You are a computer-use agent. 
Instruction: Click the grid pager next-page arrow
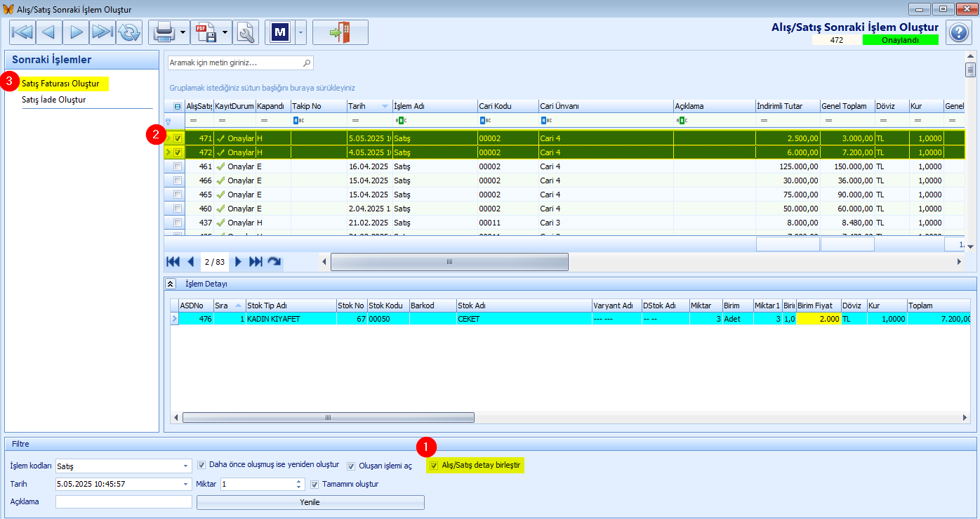(238, 261)
